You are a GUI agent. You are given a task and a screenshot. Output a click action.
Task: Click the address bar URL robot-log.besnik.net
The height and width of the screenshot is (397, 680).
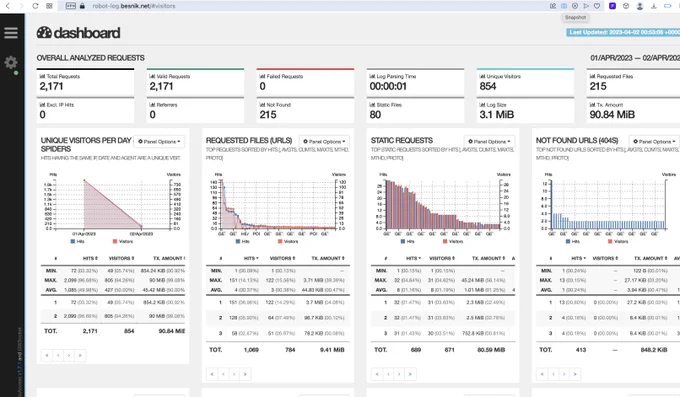pos(134,6)
